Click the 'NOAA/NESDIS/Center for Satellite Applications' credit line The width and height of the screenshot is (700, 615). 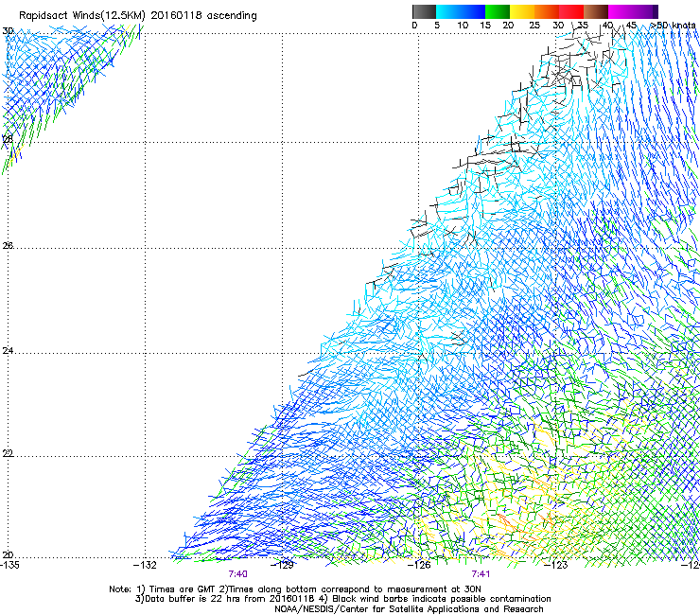pos(409,609)
